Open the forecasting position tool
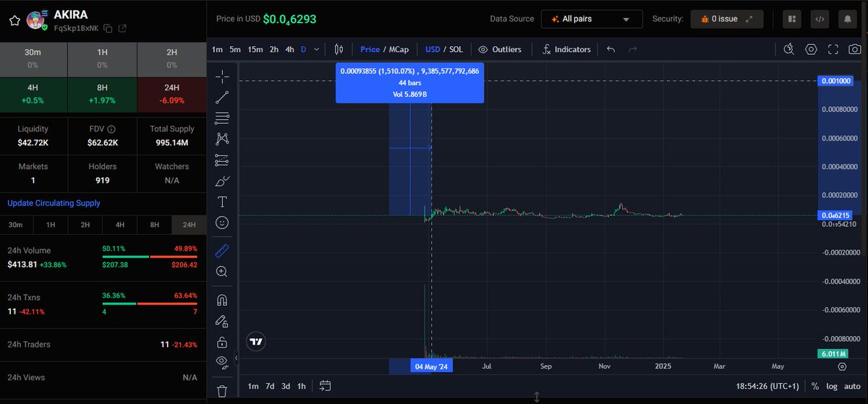The height and width of the screenshot is (404, 868). [222, 160]
